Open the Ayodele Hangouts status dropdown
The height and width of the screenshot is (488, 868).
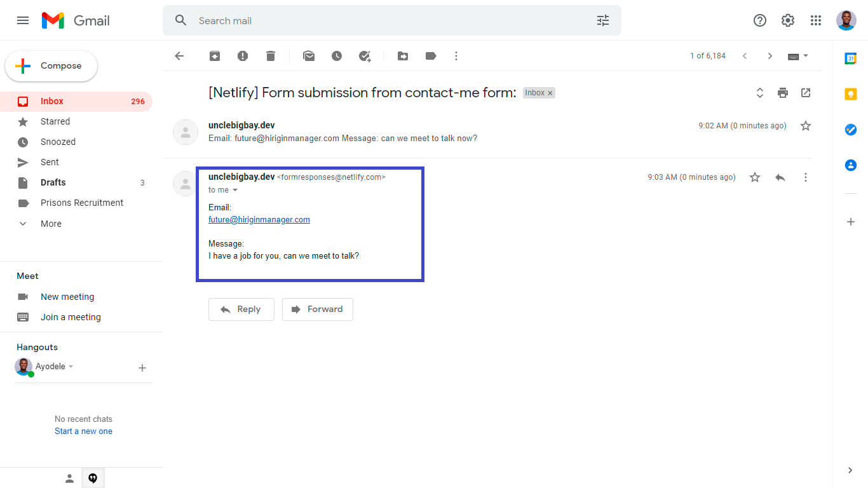[x=71, y=367]
